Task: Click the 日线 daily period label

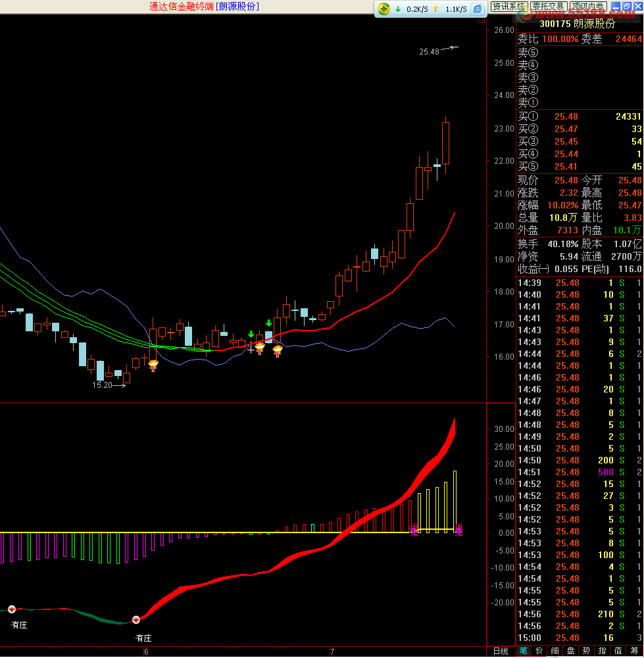Action: tap(501, 651)
